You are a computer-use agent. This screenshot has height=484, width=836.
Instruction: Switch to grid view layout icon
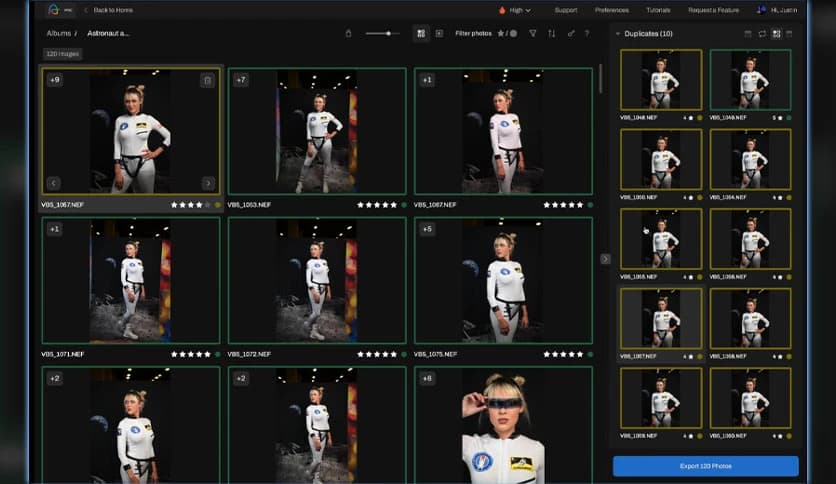421,33
